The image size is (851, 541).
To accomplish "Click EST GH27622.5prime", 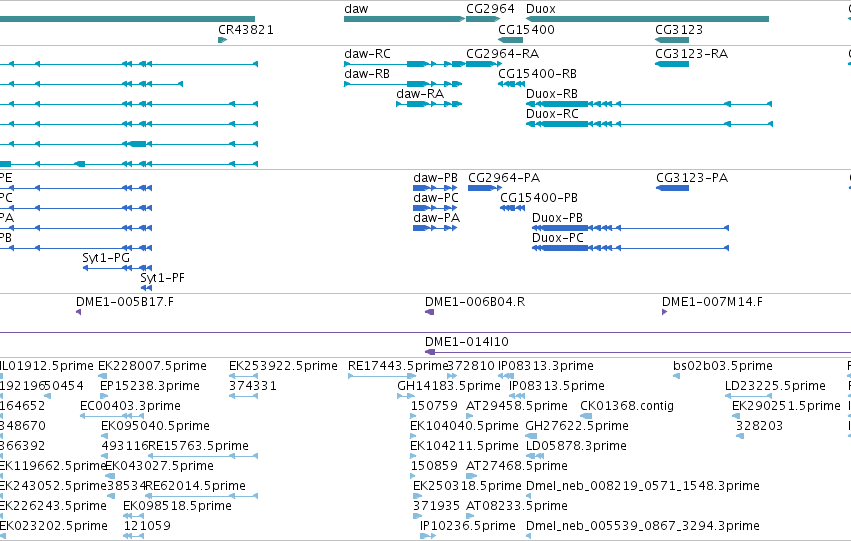I will click(x=531, y=436).
